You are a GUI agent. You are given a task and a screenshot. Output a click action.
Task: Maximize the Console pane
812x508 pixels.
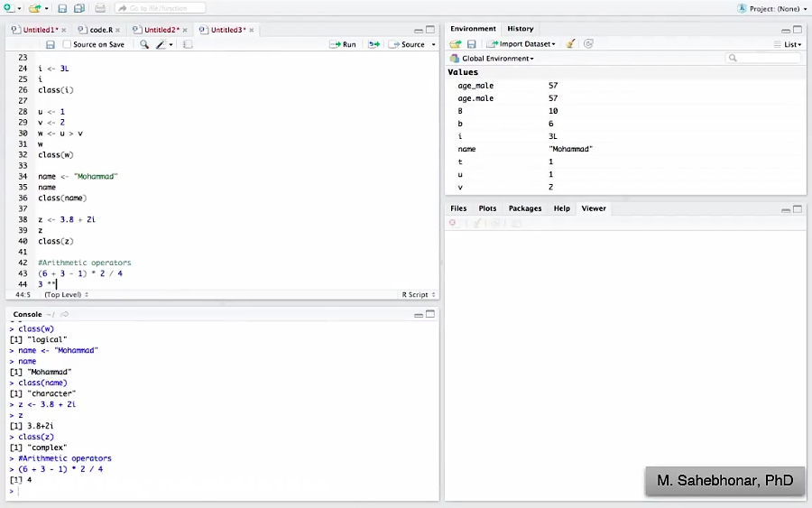pyautogui.click(x=430, y=314)
